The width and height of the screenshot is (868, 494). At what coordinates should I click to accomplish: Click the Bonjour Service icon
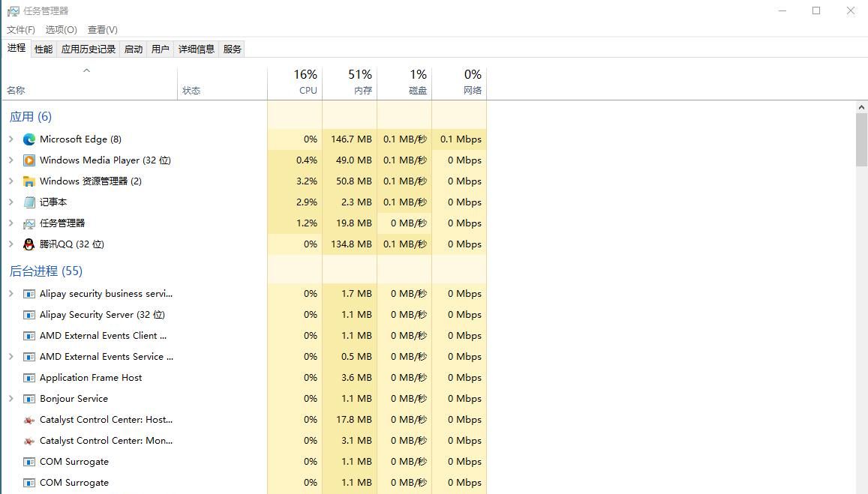(29, 398)
